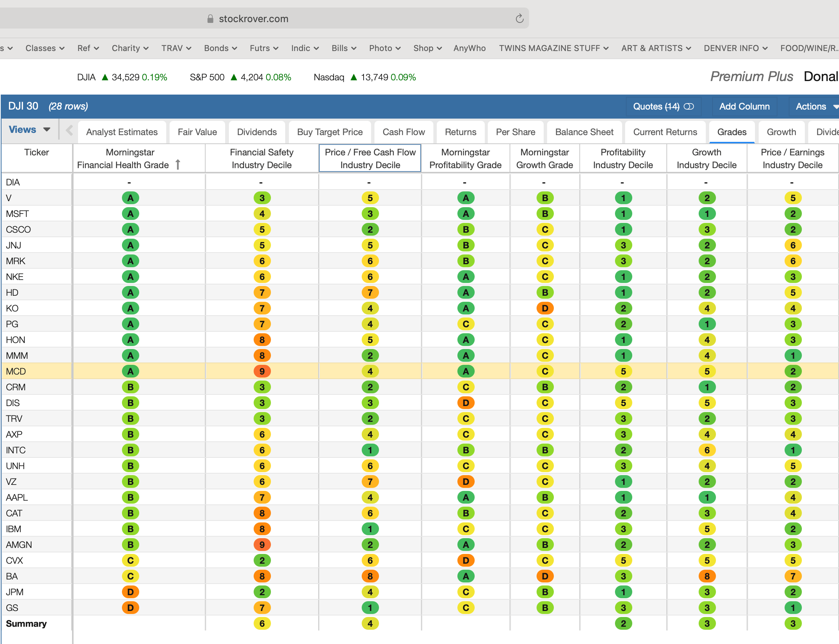Screen dimensions: 839x644
Task: Expand ART & ARTISTS bookmarks folder
Action: (656, 48)
